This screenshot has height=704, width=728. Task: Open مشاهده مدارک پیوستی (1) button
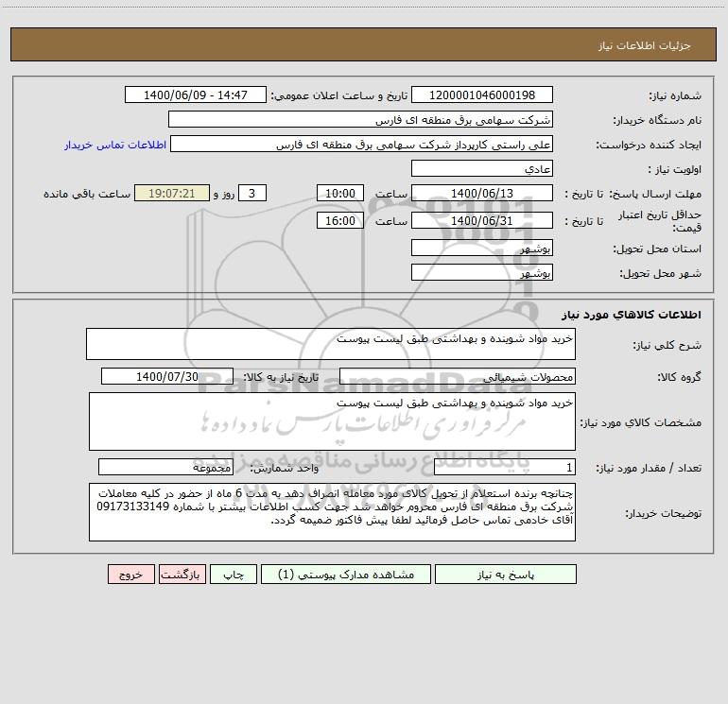tap(346, 574)
